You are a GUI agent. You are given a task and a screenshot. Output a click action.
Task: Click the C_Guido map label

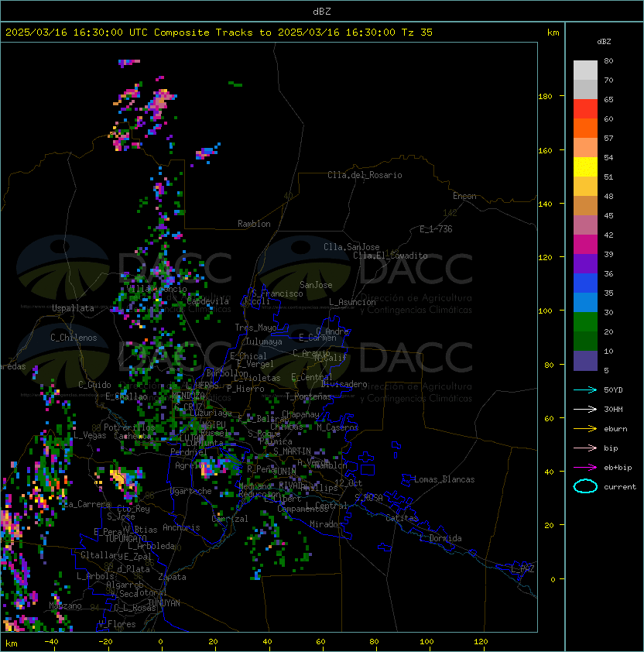pyautogui.click(x=94, y=385)
